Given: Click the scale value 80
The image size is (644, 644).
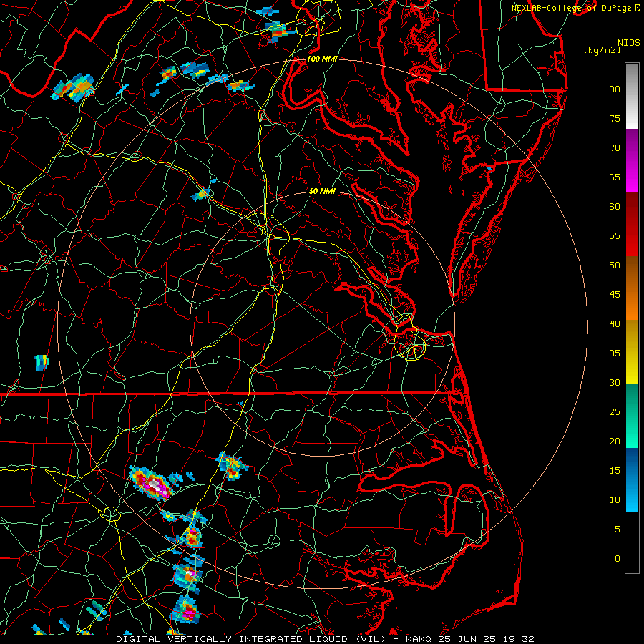Looking at the screenshot, I should coord(615,89).
